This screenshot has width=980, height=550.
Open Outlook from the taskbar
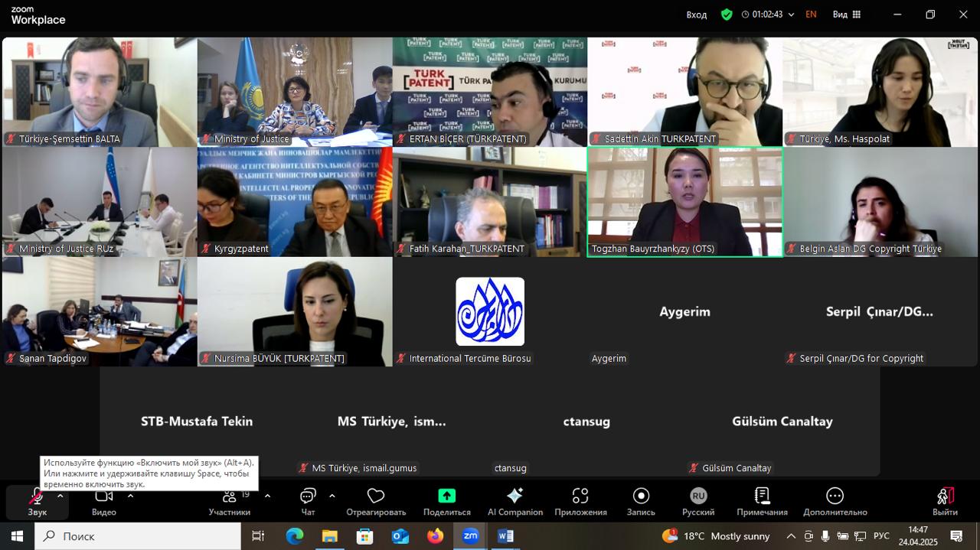400,536
